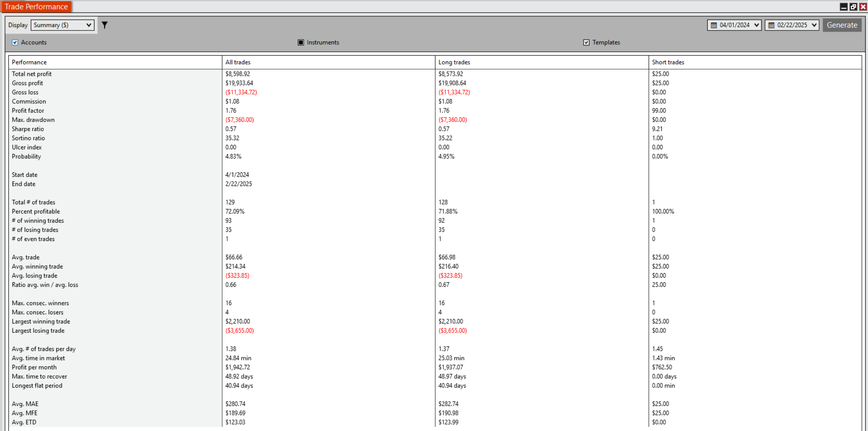Select the Trade Performance tab
Screen dimensions: 868x431
tap(36, 6)
